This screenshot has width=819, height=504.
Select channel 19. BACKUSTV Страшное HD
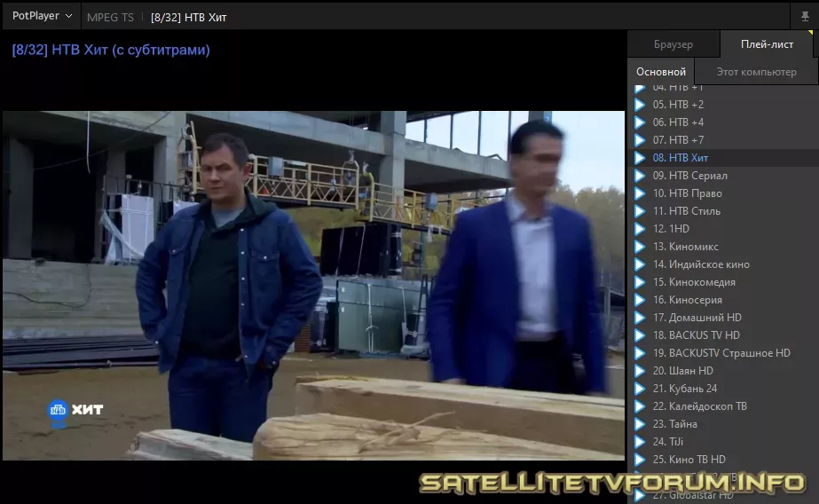(723, 353)
